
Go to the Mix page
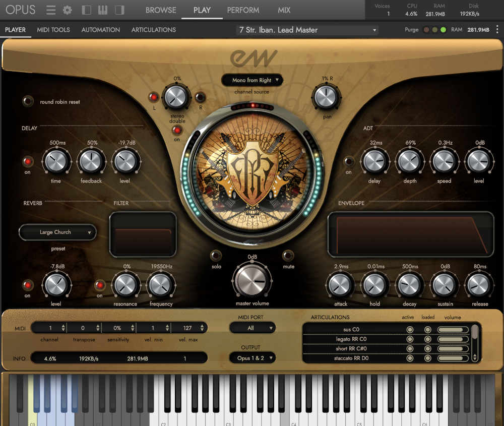pyautogui.click(x=284, y=10)
